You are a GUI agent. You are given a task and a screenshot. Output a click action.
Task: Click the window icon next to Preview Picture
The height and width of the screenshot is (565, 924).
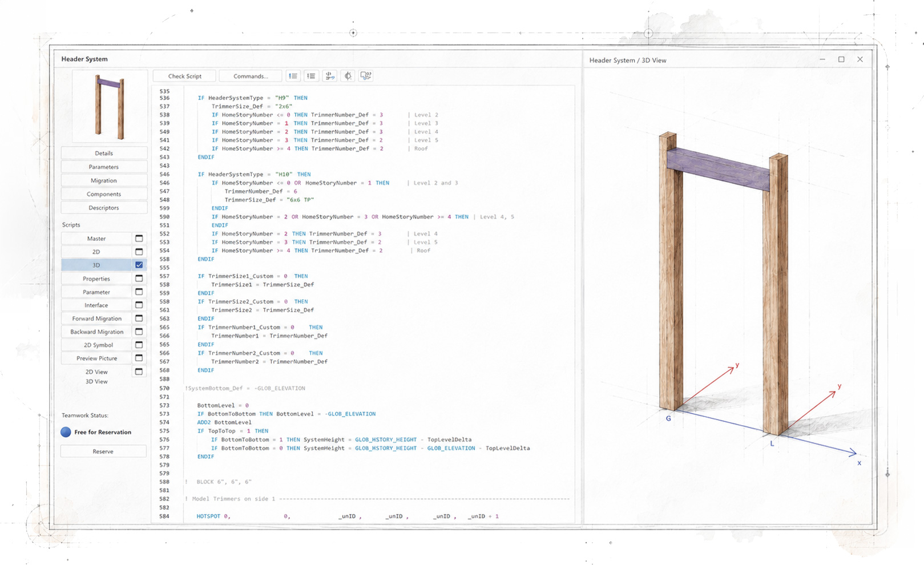[x=139, y=358]
